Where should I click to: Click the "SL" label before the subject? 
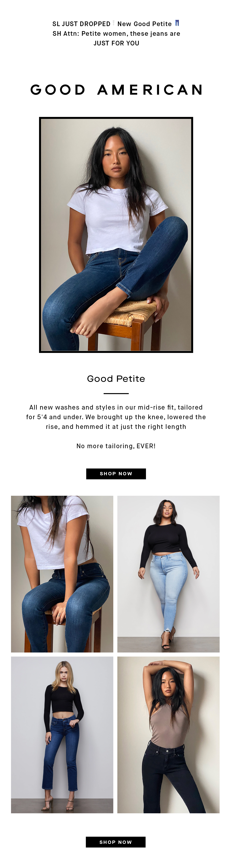click(x=56, y=24)
